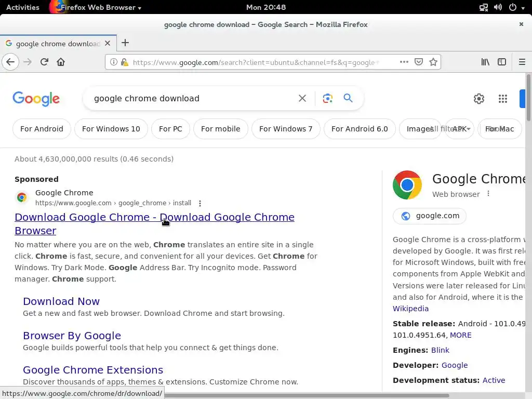This screenshot has width=532, height=399.
Task: Open options dots beside sponsored Google Chrome URL
Action: [x=200, y=203]
